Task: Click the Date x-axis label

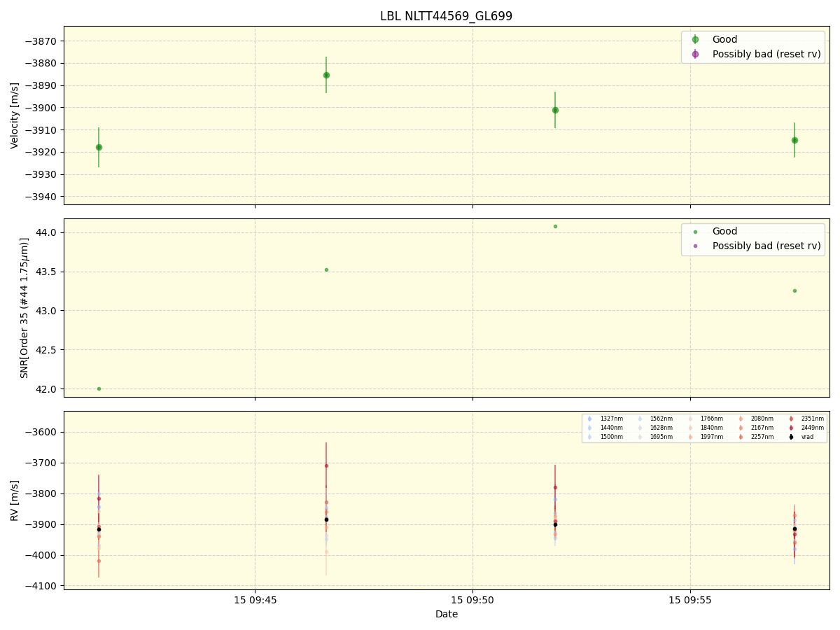Action: [447, 614]
